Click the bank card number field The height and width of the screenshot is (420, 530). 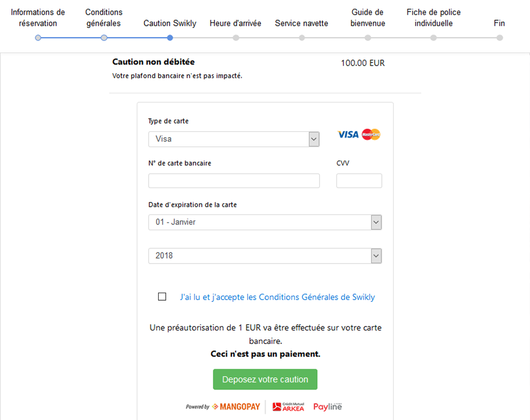[234, 180]
